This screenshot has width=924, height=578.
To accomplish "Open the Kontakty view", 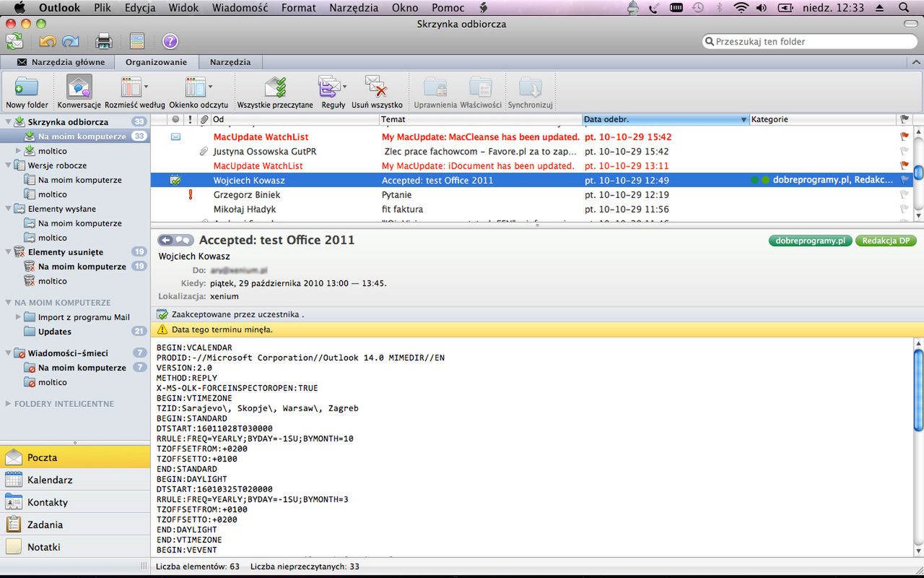I will click(75, 502).
